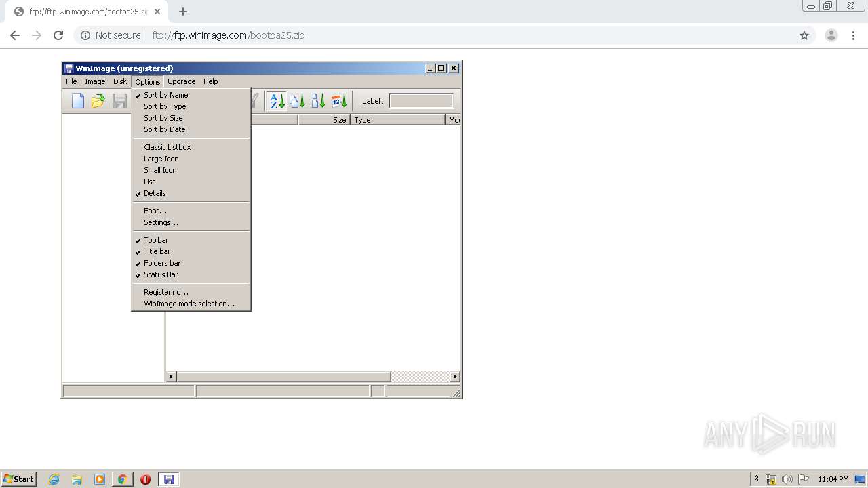This screenshot has height=488, width=868.
Task: Click the horizontal scrollbar right arrow
Action: click(455, 377)
